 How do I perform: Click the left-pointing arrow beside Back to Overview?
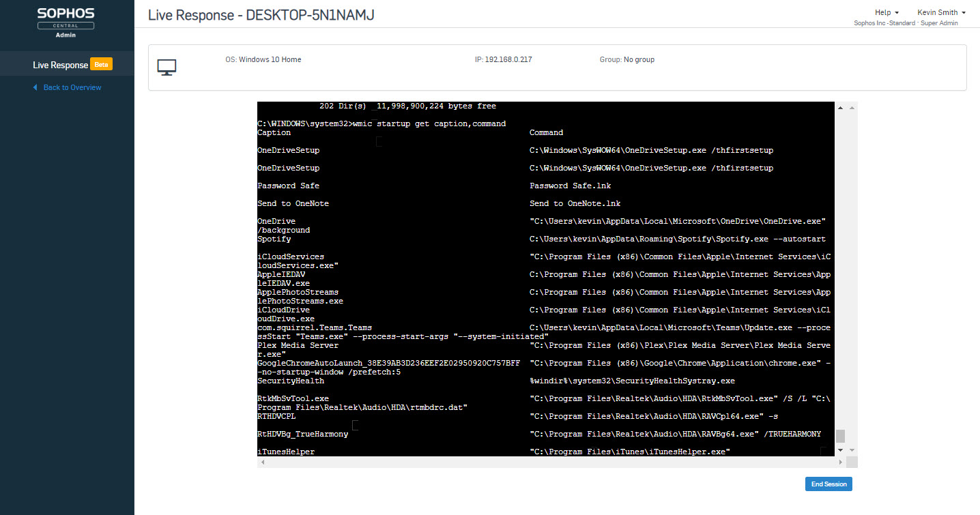36,87
